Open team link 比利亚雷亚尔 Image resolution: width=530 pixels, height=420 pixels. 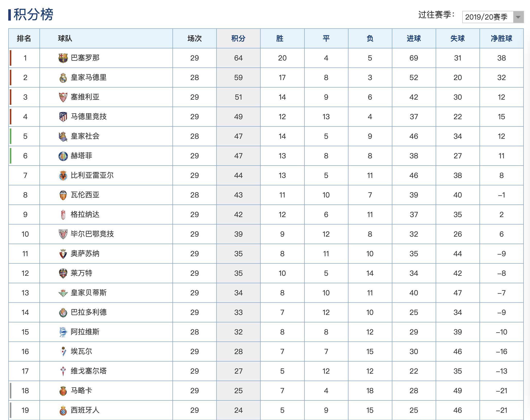(92, 175)
